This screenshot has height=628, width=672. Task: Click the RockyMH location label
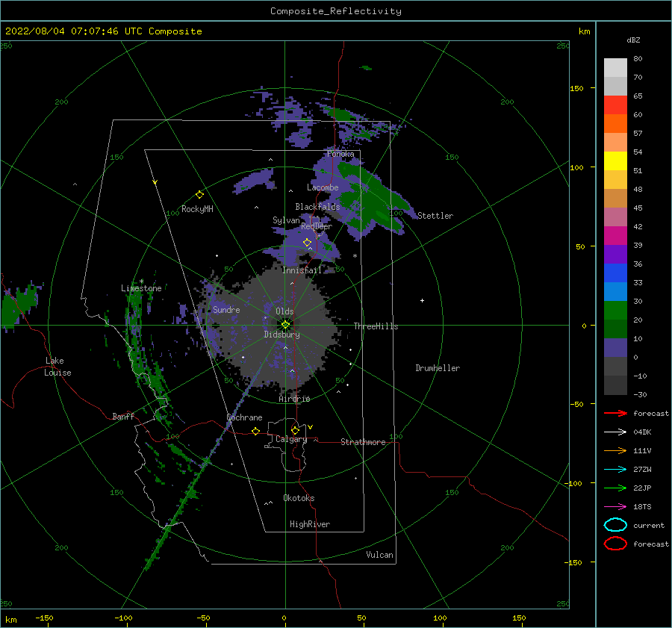197,209
